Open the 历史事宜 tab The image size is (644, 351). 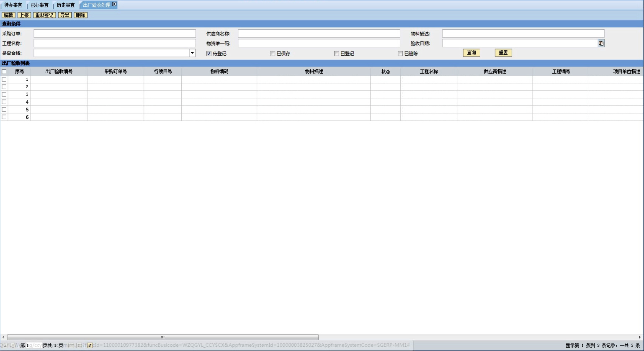[x=66, y=5]
